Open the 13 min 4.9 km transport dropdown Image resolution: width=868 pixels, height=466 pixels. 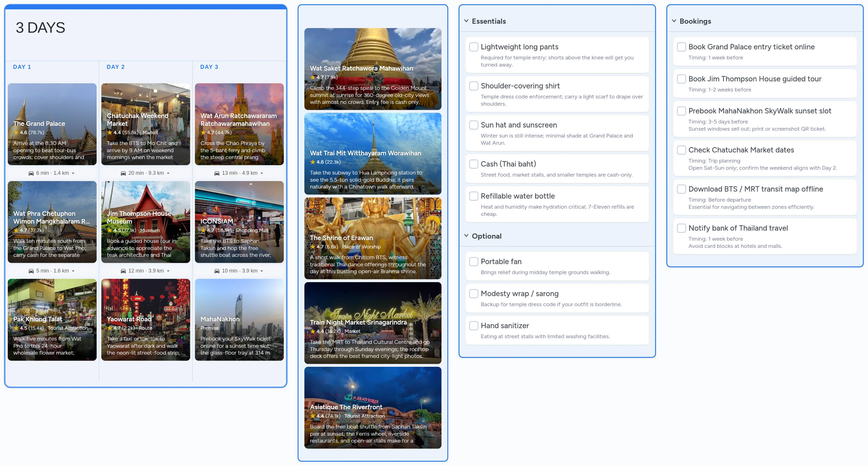coord(262,173)
